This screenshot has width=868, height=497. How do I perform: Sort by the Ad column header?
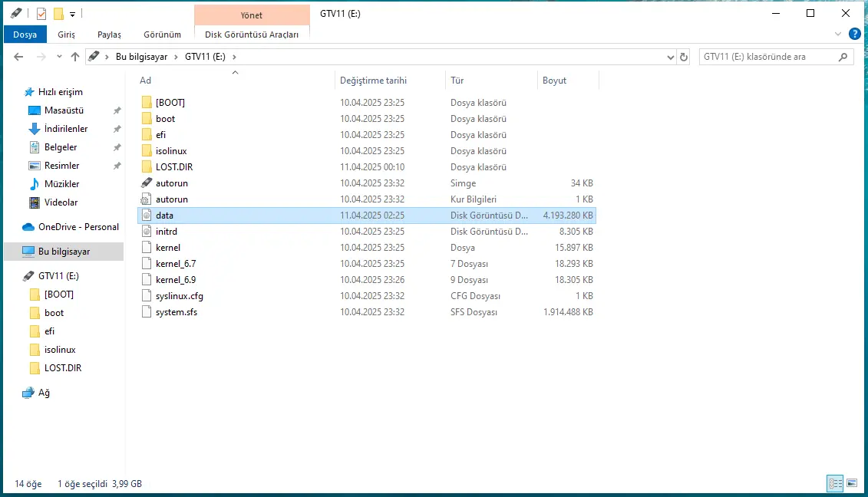tap(146, 81)
